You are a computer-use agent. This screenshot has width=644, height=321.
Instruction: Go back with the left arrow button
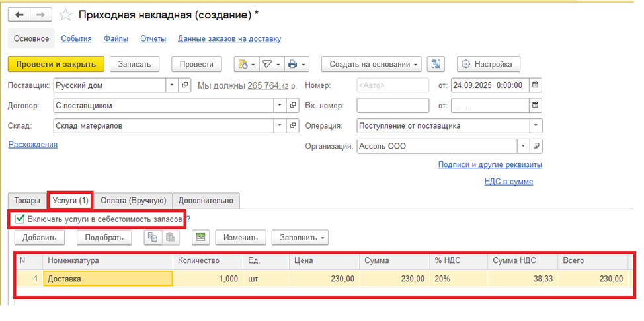point(19,15)
